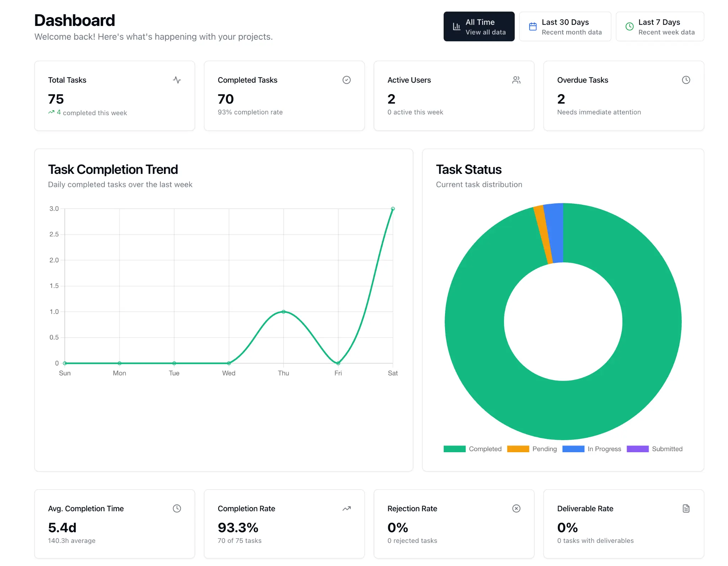Select the All Time filter
This screenshot has width=728, height=566.
point(479,26)
